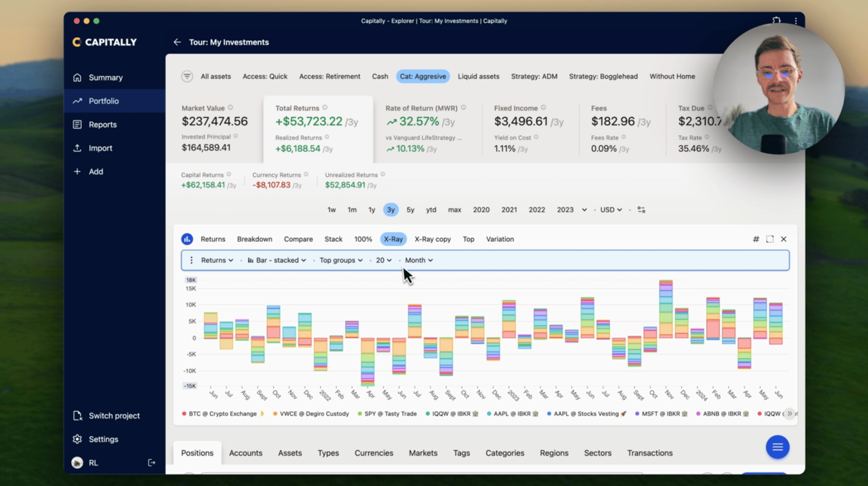
Task: Open the Summary home icon in sidebar
Action: [x=77, y=77]
